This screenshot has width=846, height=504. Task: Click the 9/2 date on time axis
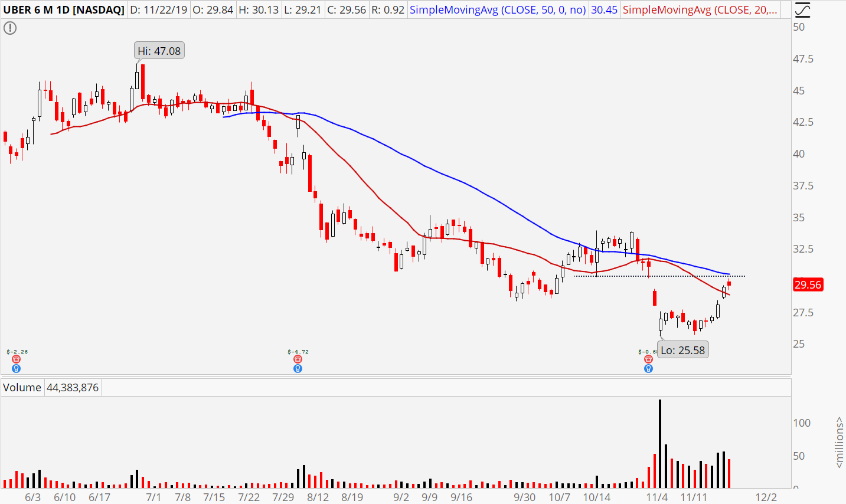(x=401, y=497)
